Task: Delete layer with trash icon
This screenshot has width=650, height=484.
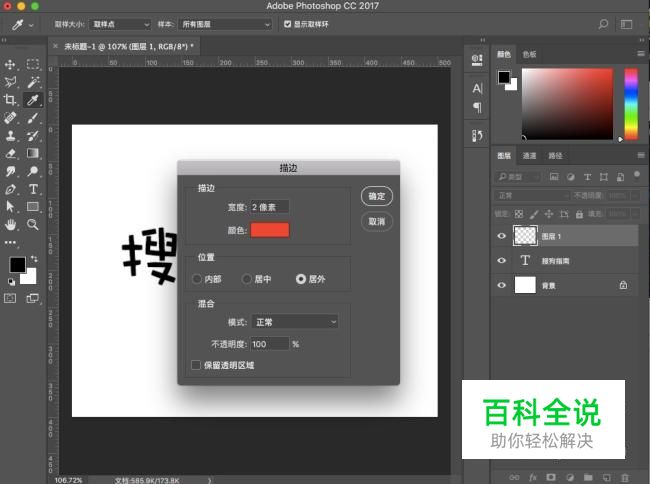Action: click(x=625, y=477)
